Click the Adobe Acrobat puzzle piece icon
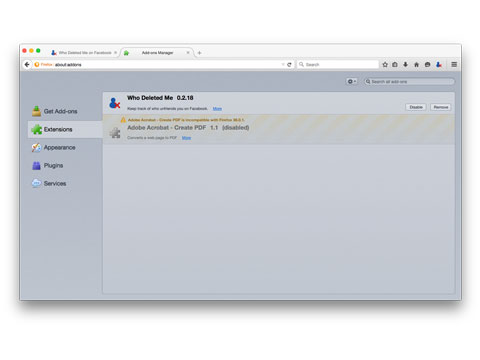Screen dimensions: 480x360 115,132
